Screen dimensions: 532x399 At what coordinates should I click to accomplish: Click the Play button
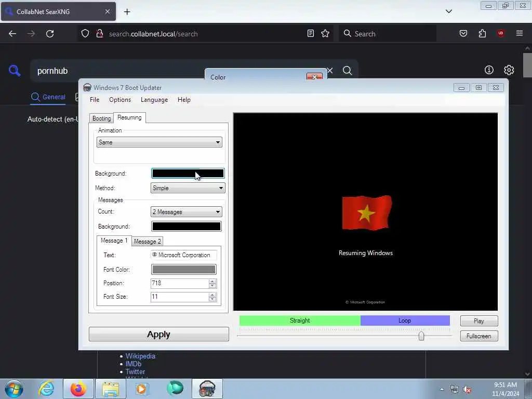click(479, 321)
